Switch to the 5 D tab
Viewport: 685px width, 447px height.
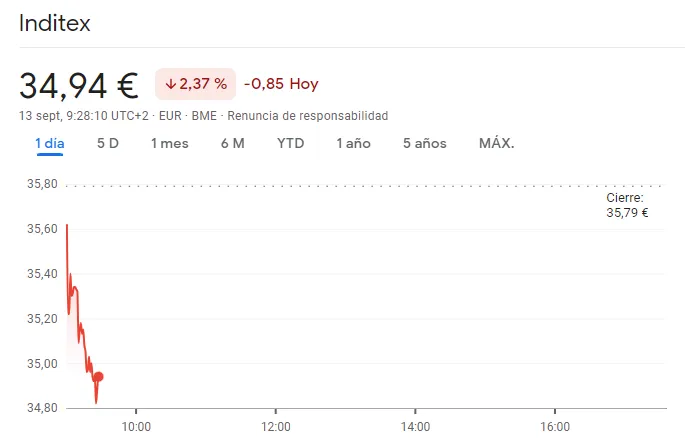click(x=108, y=144)
